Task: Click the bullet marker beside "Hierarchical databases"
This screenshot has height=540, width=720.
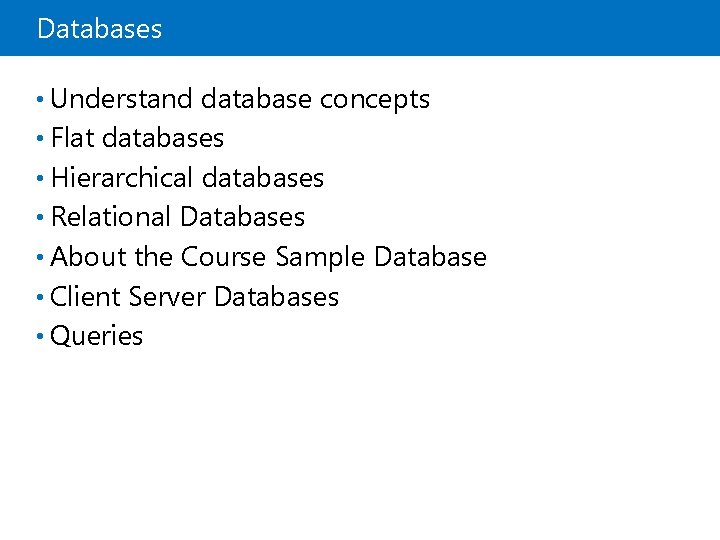Action: pos(38,179)
